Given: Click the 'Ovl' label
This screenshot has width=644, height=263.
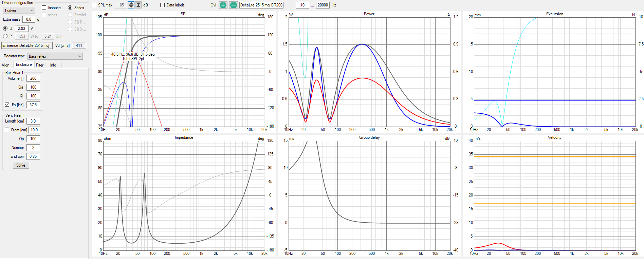Looking at the screenshot, I should coord(213,5).
